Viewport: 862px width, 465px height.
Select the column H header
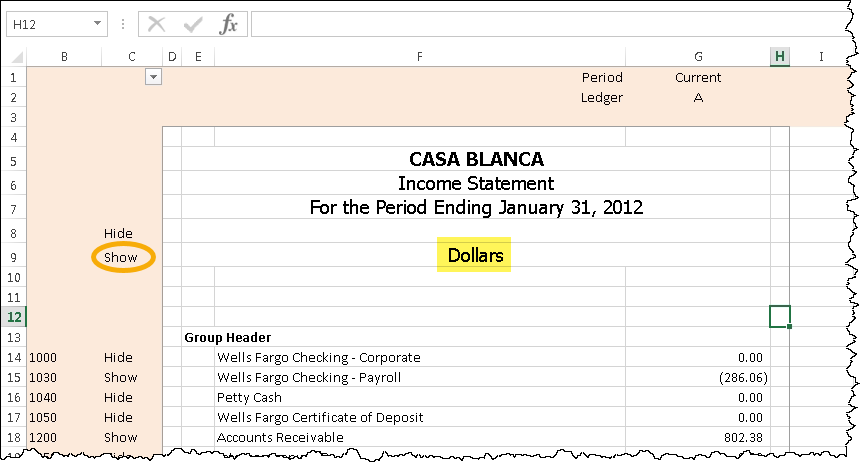pos(779,57)
